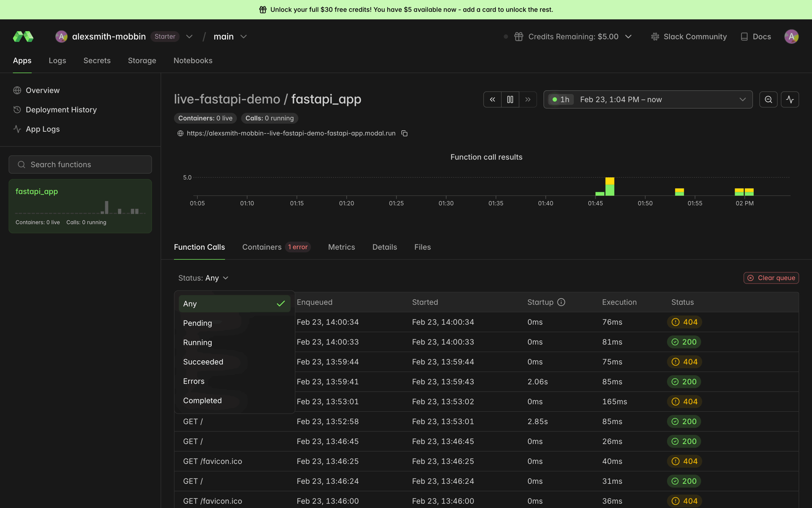Click the Docs book icon
The height and width of the screenshot is (508, 812).
pyautogui.click(x=744, y=37)
